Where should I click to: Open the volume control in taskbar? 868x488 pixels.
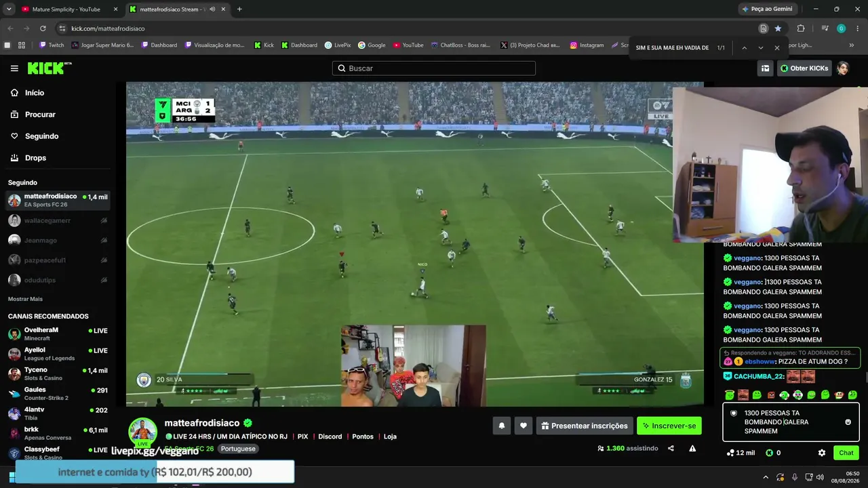[820, 477]
